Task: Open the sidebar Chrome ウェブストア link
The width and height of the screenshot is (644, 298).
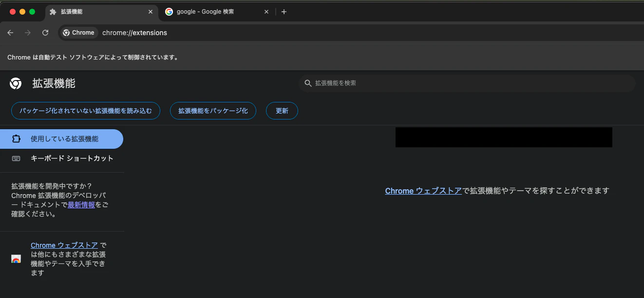Action: [x=64, y=245]
